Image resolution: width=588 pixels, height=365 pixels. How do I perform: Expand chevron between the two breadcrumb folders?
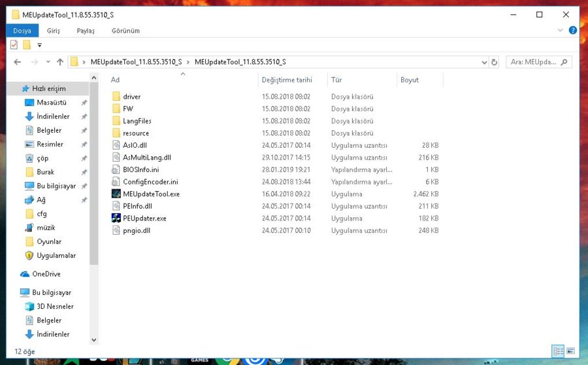pyautogui.click(x=188, y=62)
